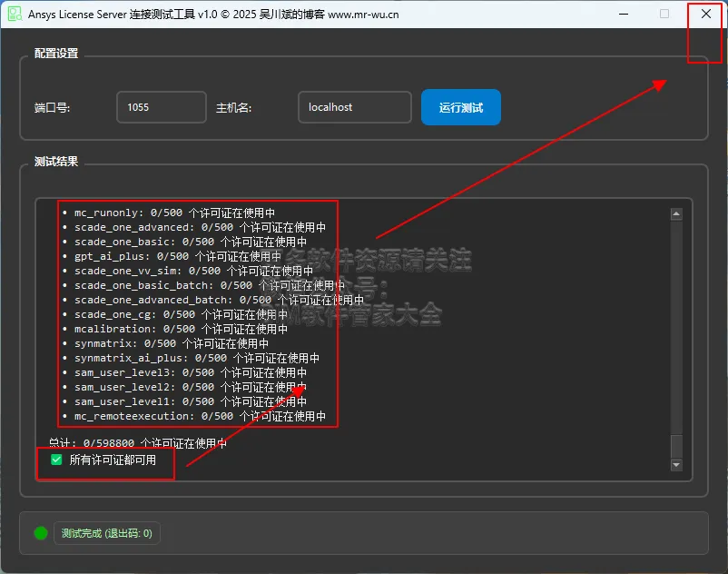Select the scade_one_basic: result line
Image resolution: width=728 pixels, height=574 pixels.
pyautogui.click(x=185, y=242)
